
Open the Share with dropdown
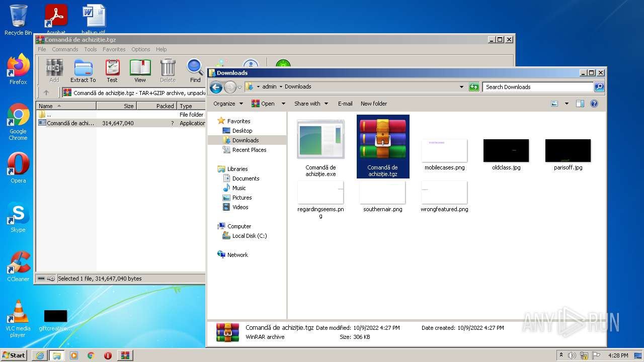(311, 104)
